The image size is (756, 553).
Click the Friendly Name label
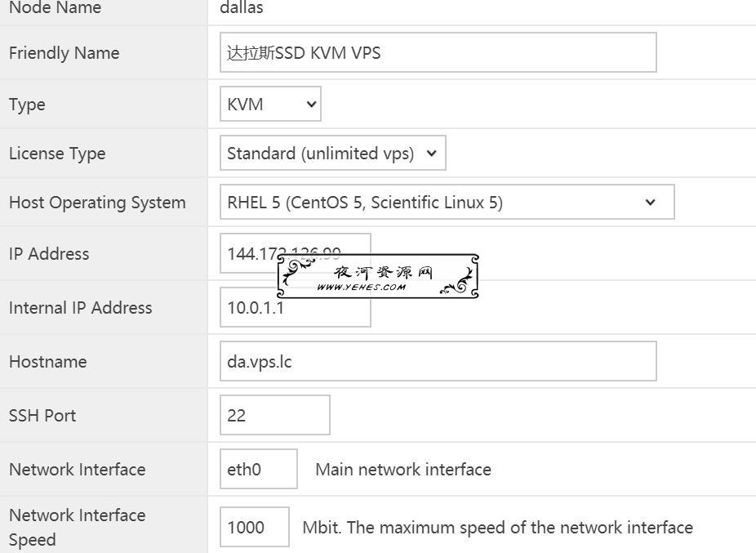64,52
